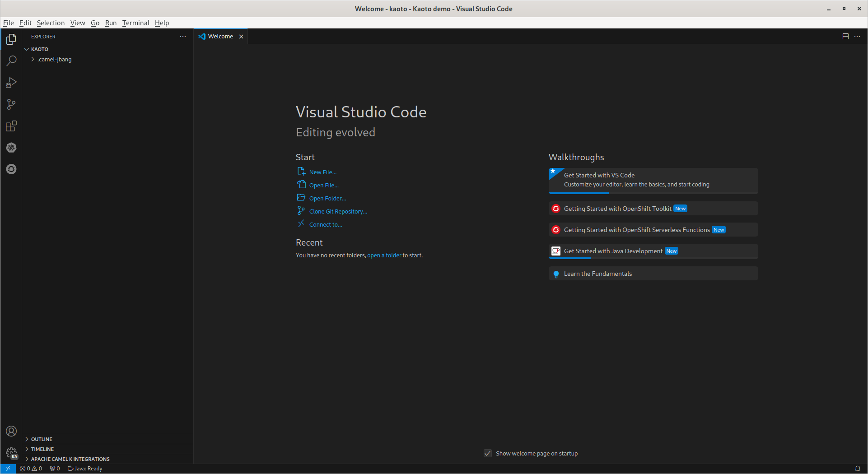
Task: Open Getting Started with OpenShift Toolkit
Action: 653,209
